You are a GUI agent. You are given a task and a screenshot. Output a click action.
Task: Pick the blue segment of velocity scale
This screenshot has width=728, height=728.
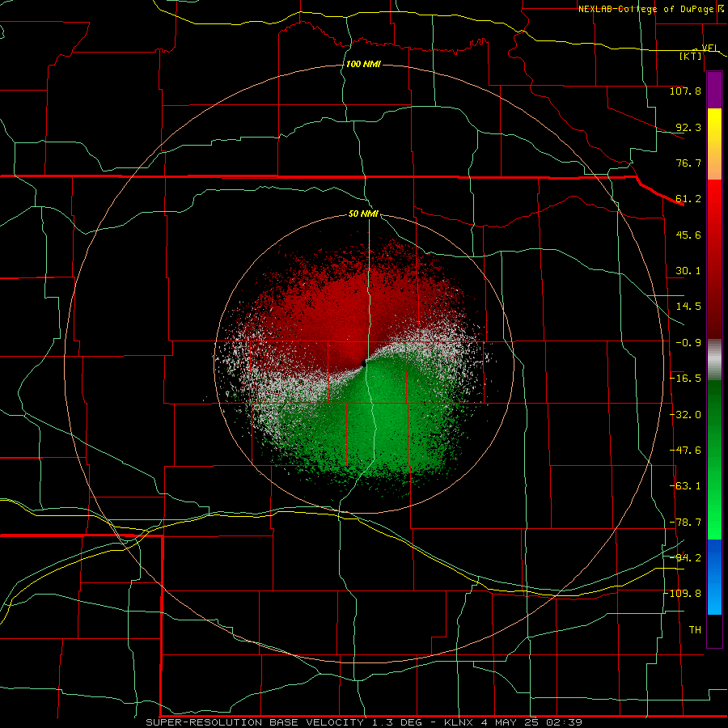(714, 577)
